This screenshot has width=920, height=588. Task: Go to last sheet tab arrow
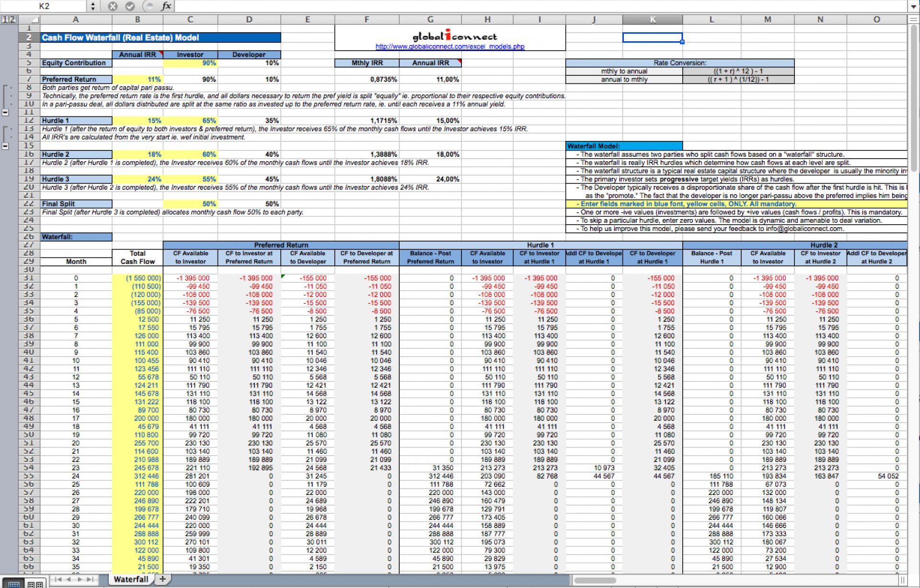(x=90, y=579)
